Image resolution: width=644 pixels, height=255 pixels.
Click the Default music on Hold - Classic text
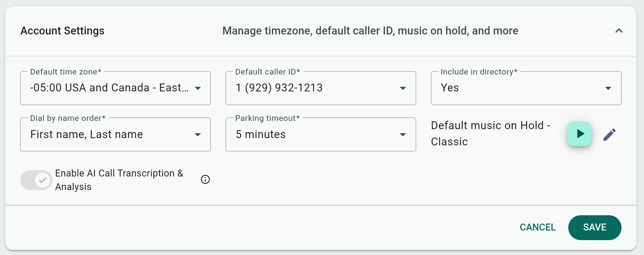[490, 133]
